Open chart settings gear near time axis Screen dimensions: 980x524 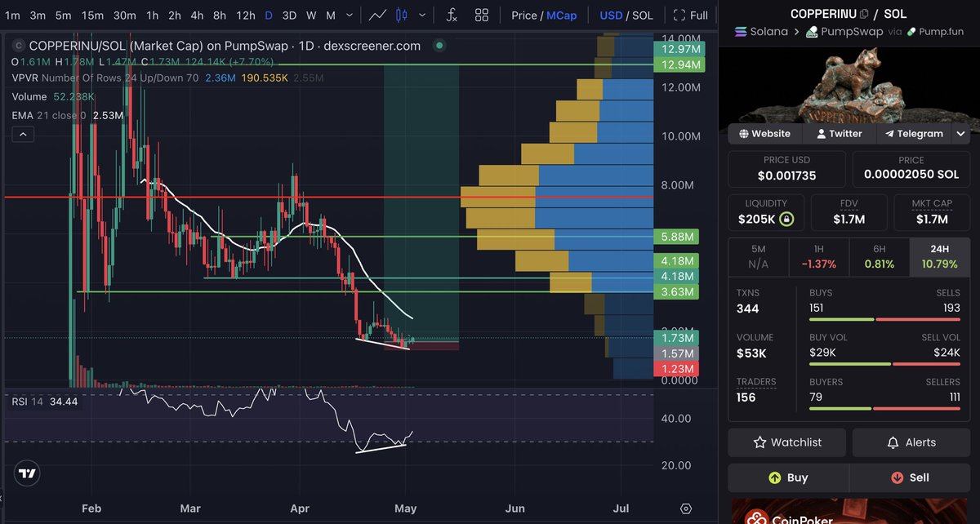(x=686, y=508)
